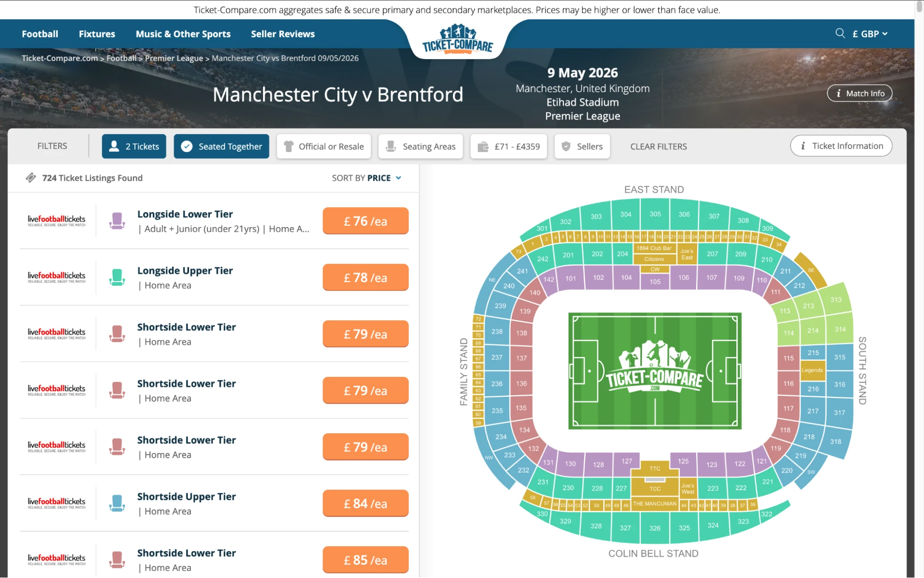This screenshot has height=578, width=924.
Task: Click the Clear Filters button
Action: pos(658,146)
